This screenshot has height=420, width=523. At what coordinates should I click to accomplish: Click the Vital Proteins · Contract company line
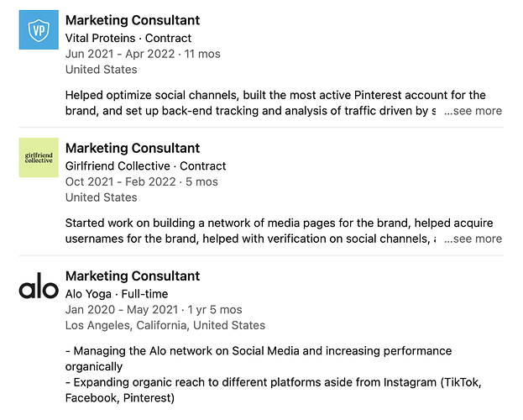(128, 38)
